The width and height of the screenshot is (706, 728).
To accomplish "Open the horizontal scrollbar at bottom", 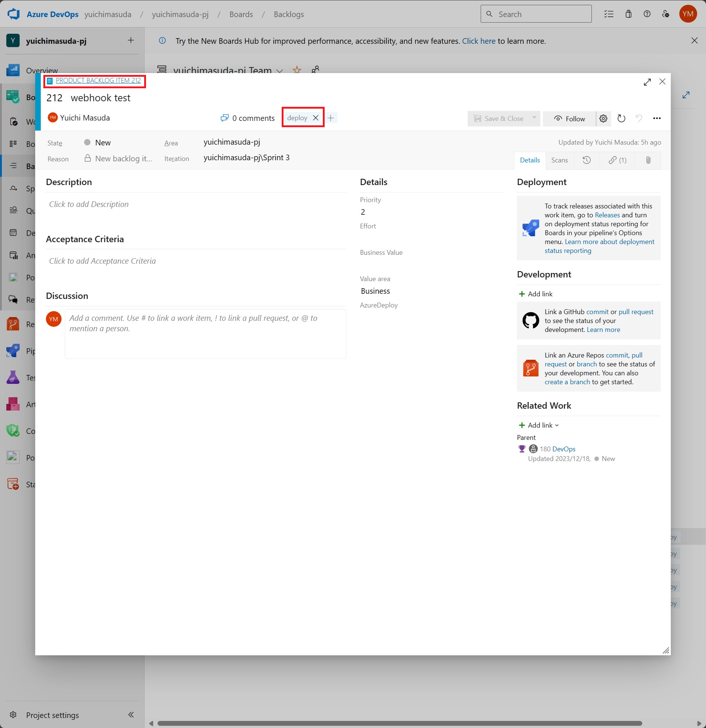I will point(400,723).
